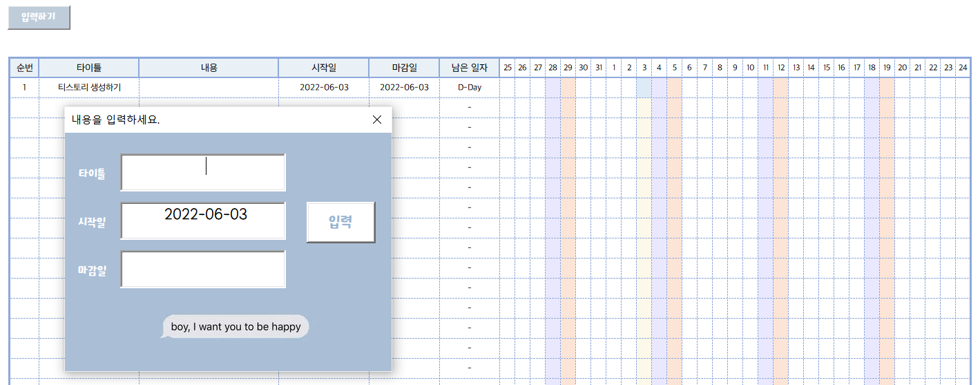Select the 타이틀 column header in the table
The width and height of the screenshot is (980, 385).
pyautogui.click(x=89, y=68)
